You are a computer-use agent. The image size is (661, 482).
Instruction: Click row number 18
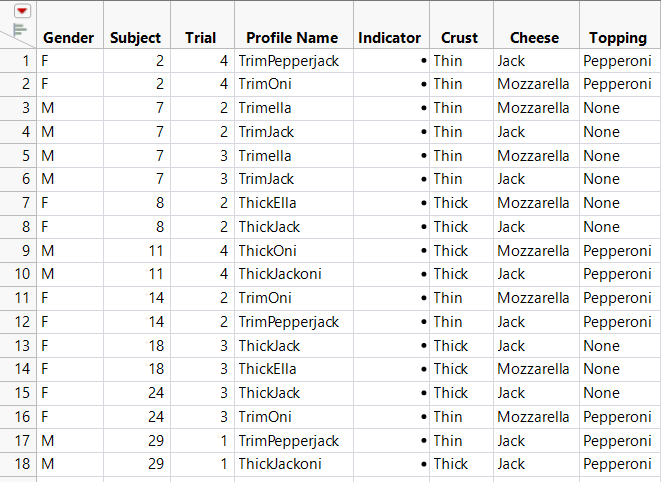coord(22,464)
